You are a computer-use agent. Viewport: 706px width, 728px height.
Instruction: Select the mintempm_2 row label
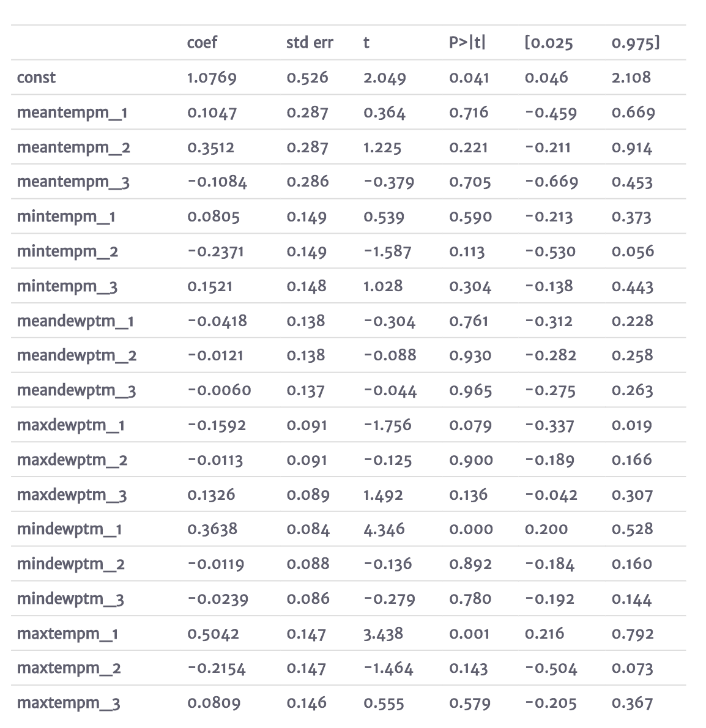tap(68, 251)
